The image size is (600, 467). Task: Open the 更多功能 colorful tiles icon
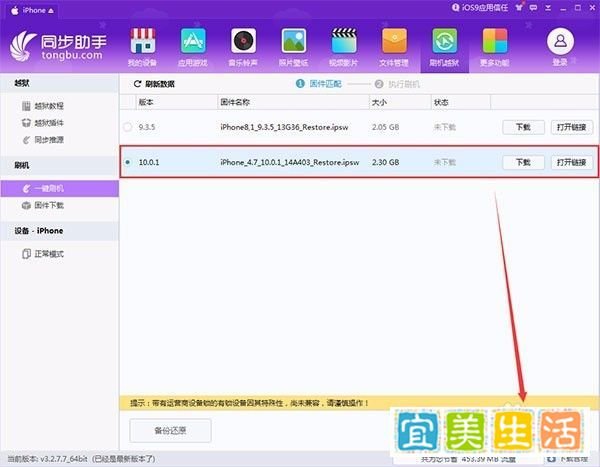[495, 41]
